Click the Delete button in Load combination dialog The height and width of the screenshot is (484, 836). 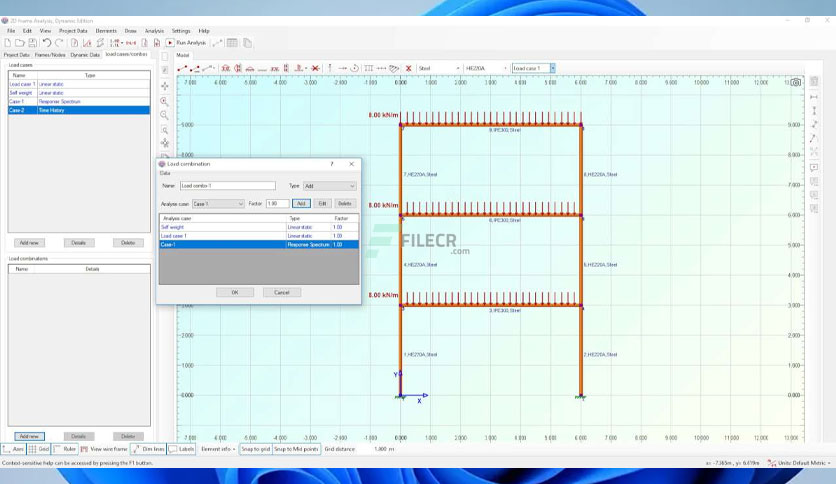[344, 204]
